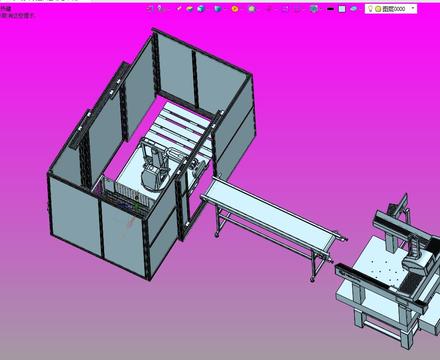Viewport: 440px width, 360px height.
Task: Click the teal globe icon in toolbar
Action: coord(313,9)
